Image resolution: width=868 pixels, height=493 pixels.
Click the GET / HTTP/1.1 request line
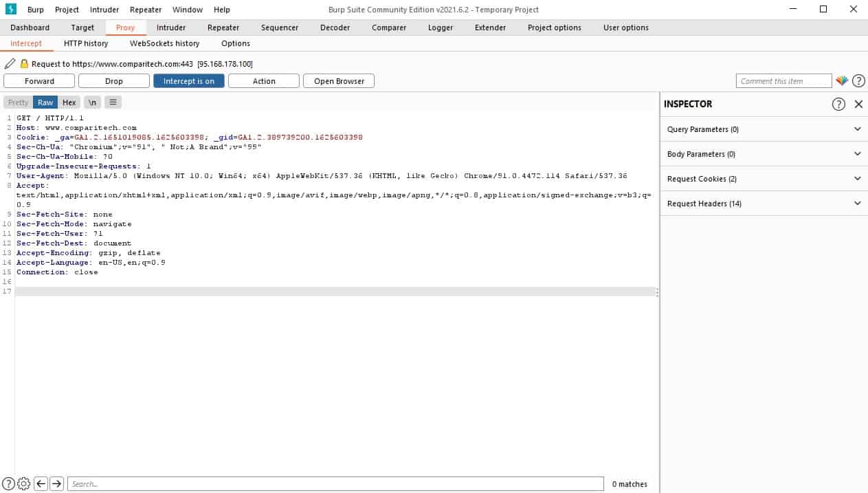point(49,118)
